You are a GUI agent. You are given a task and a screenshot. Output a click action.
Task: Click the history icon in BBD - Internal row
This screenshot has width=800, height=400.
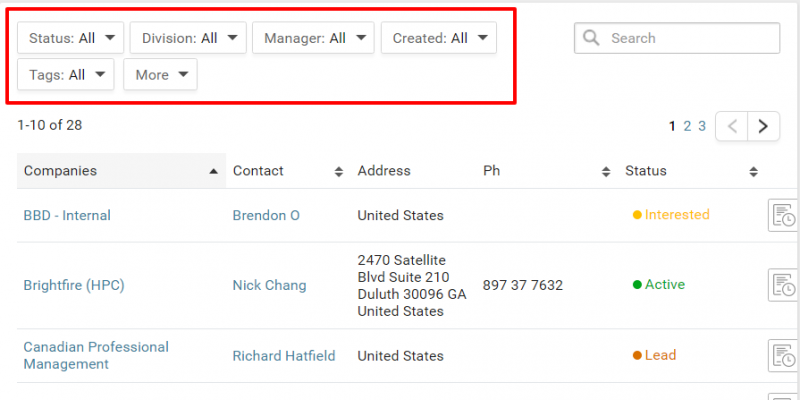[783, 215]
